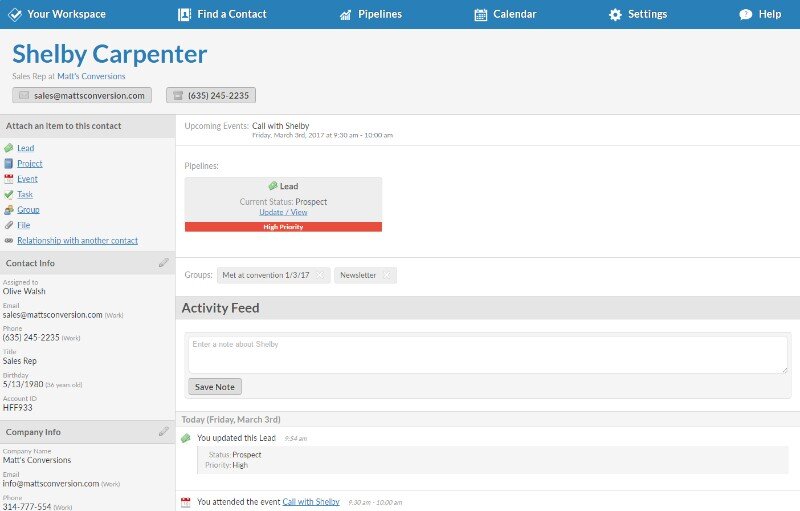Click the Group icon in attach list
Image resolution: width=800 pixels, height=511 pixels.
8,210
